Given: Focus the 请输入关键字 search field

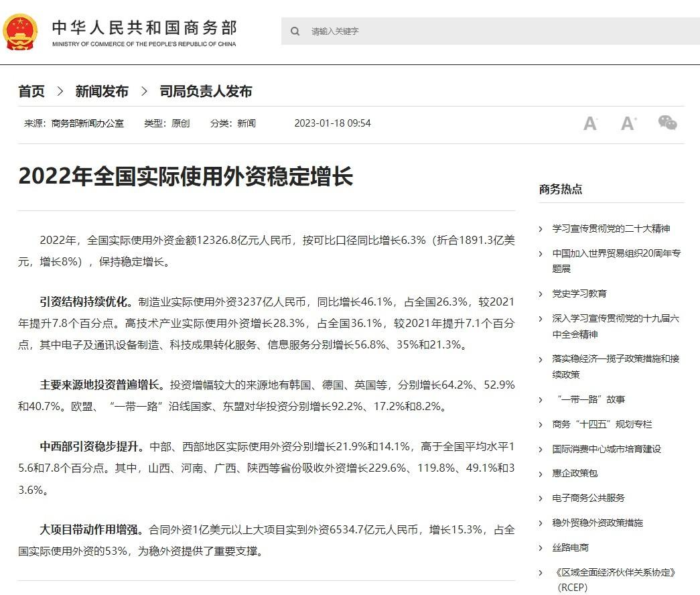Looking at the screenshot, I should (496, 31).
